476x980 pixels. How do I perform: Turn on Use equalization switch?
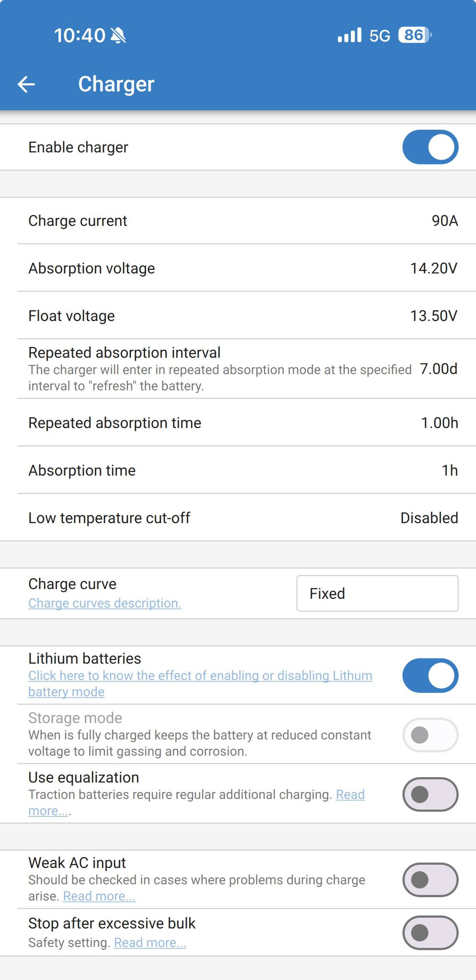[x=430, y=794]
